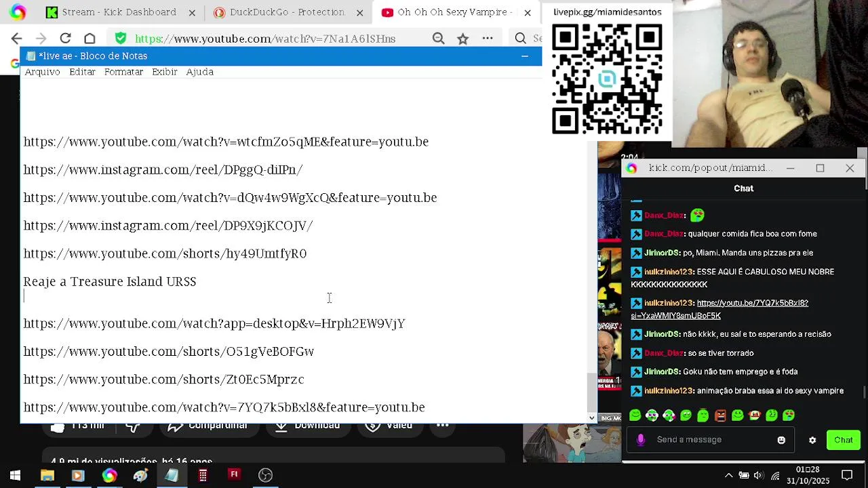This screenshot has height=488, width=868.
Task: Select the first green smiling emote
Action: click(635, 415)
